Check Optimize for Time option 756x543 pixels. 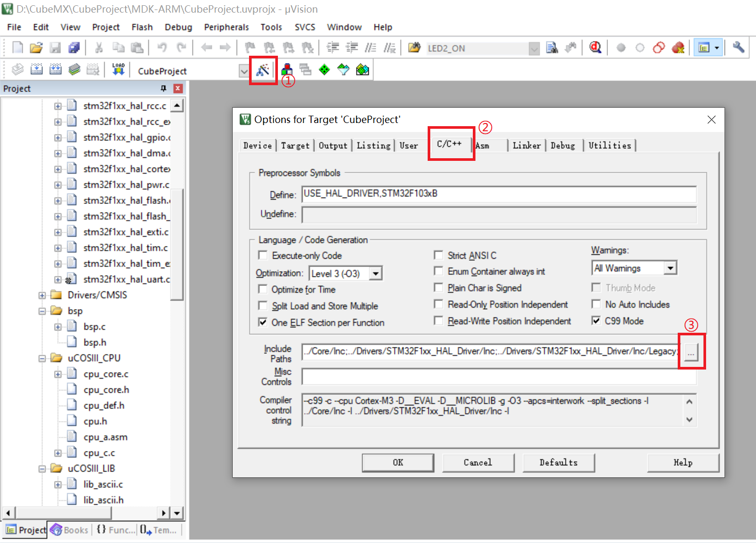coord(263,289)
